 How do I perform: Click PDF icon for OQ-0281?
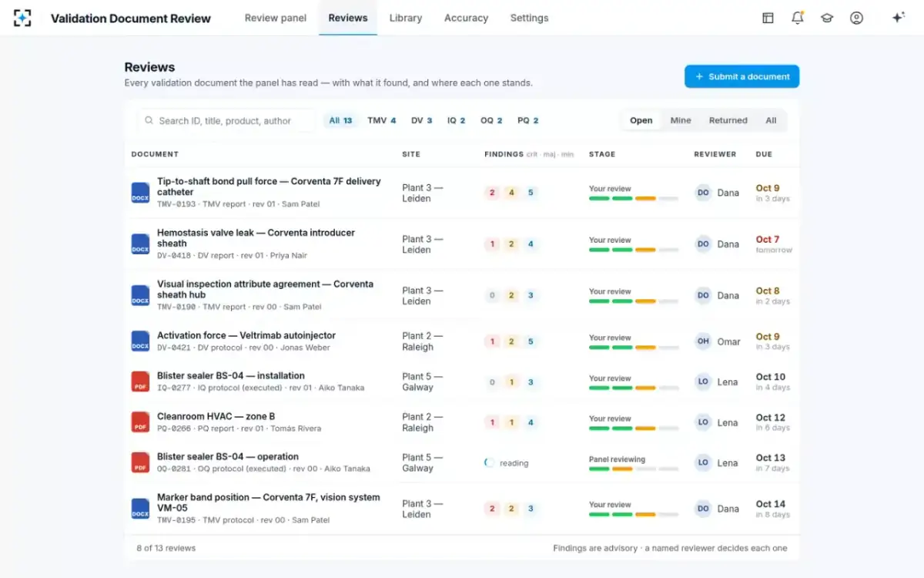point(140,462)
